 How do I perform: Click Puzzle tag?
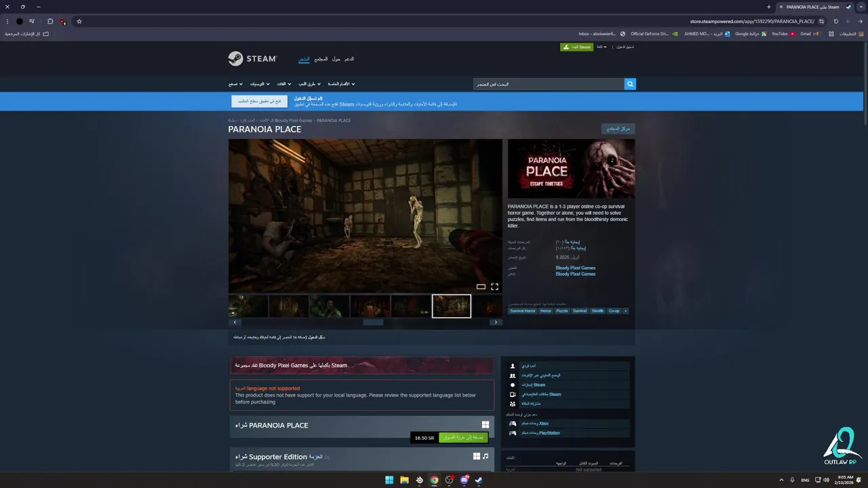[562, 311]
